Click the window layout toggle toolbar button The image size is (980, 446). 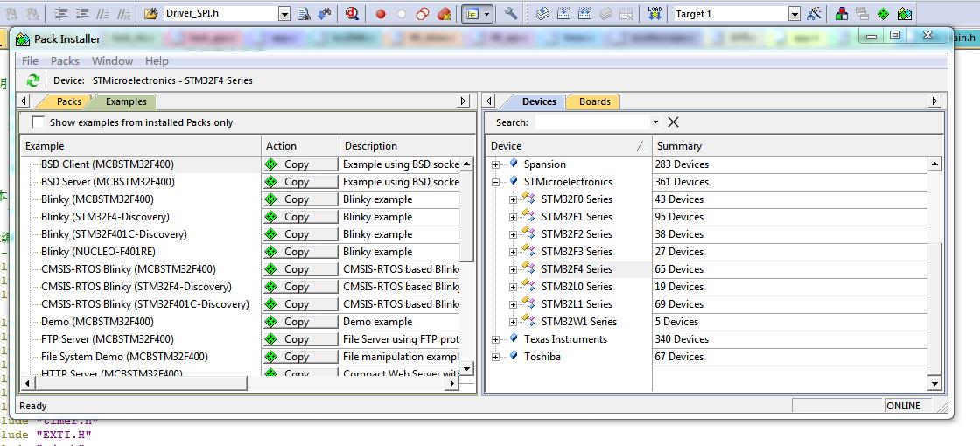(477, 14)
